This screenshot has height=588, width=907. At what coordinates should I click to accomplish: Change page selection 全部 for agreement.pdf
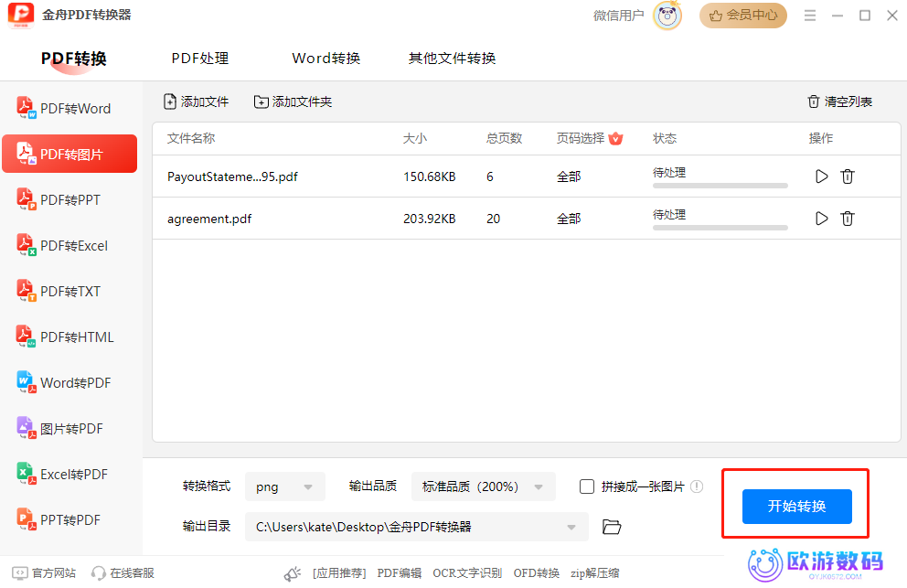pos(569,219)
